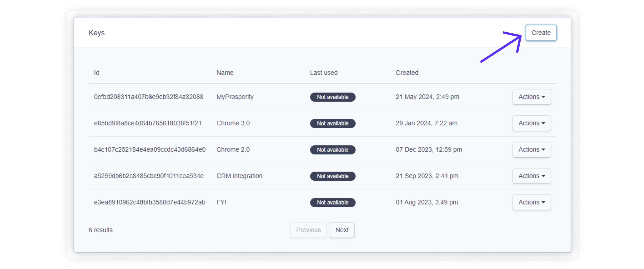Click the Keys panel heading
Image resolution: width=644 pixels, height=269 pixels.
coord(96,33)
